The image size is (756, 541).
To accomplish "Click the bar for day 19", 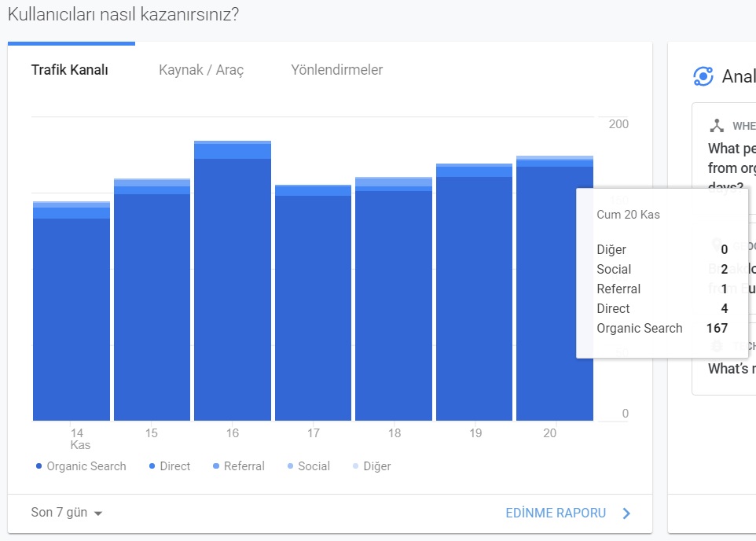I will click(x=474, y=292).
